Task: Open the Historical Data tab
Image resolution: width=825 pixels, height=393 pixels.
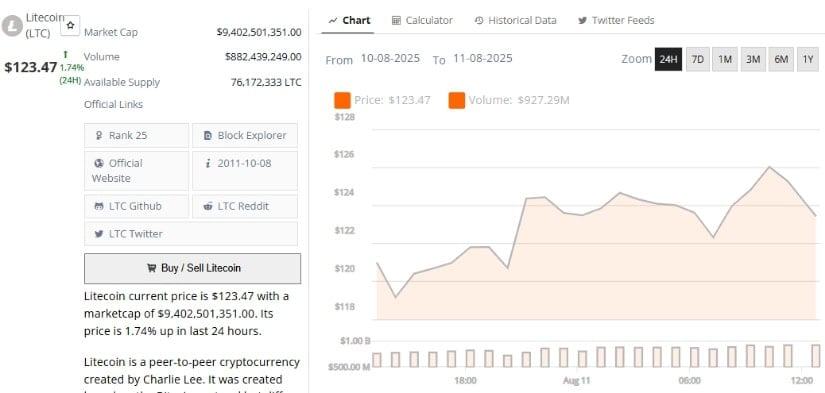Action: [515, 21]
